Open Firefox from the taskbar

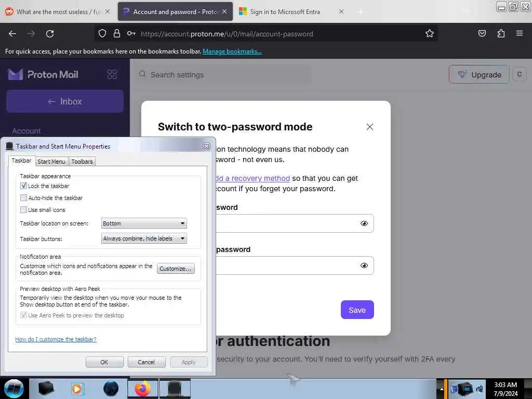[x=143, y=389]
